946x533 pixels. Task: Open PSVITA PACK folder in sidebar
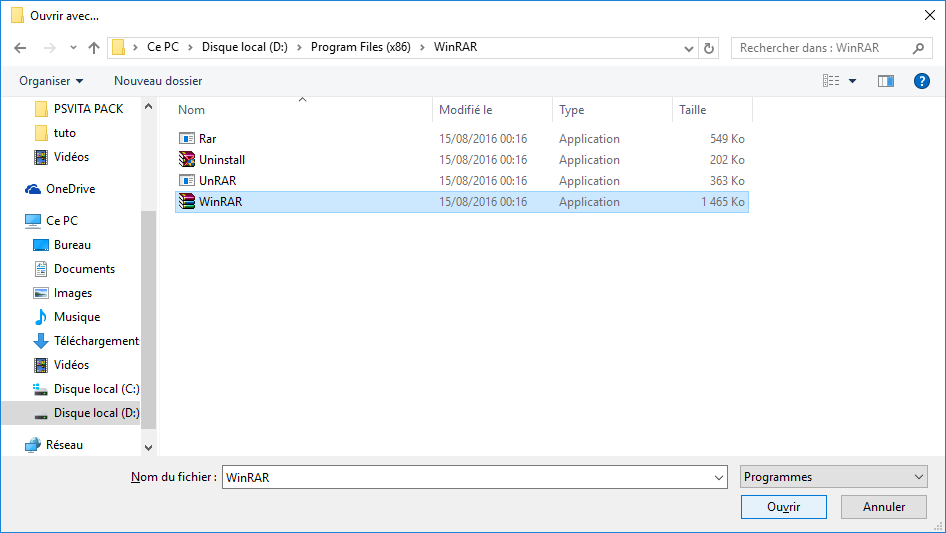[x=88, y=109]
